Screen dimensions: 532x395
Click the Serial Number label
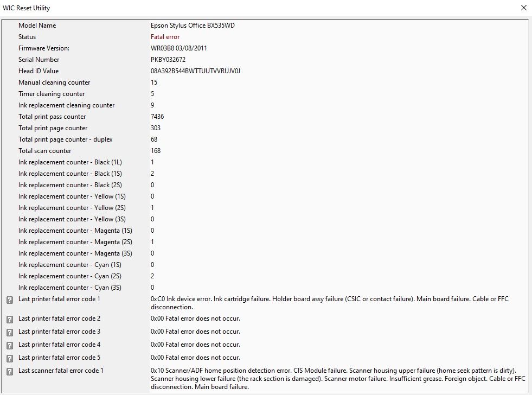tap(39, 59)
